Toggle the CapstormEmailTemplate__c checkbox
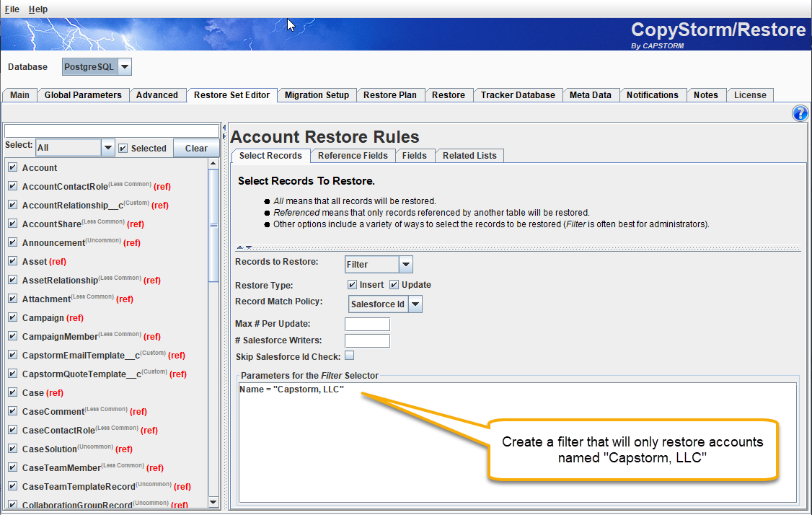 click(13, 355)
